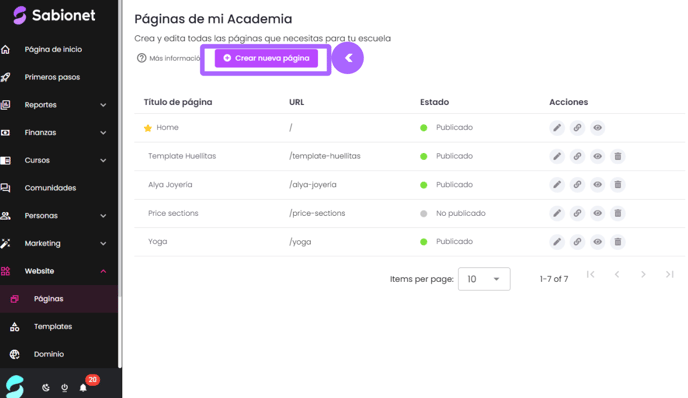Copy link for Template Huellitas page

577,156
